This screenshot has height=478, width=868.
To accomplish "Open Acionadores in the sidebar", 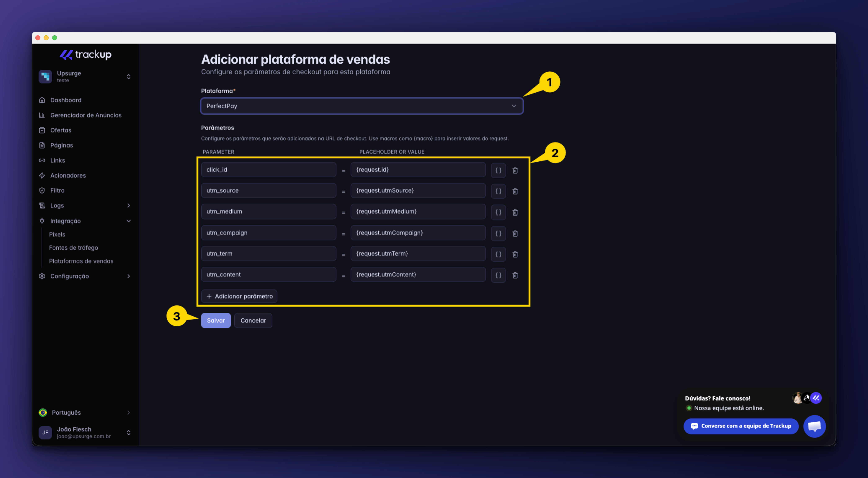I will point(68,175).
